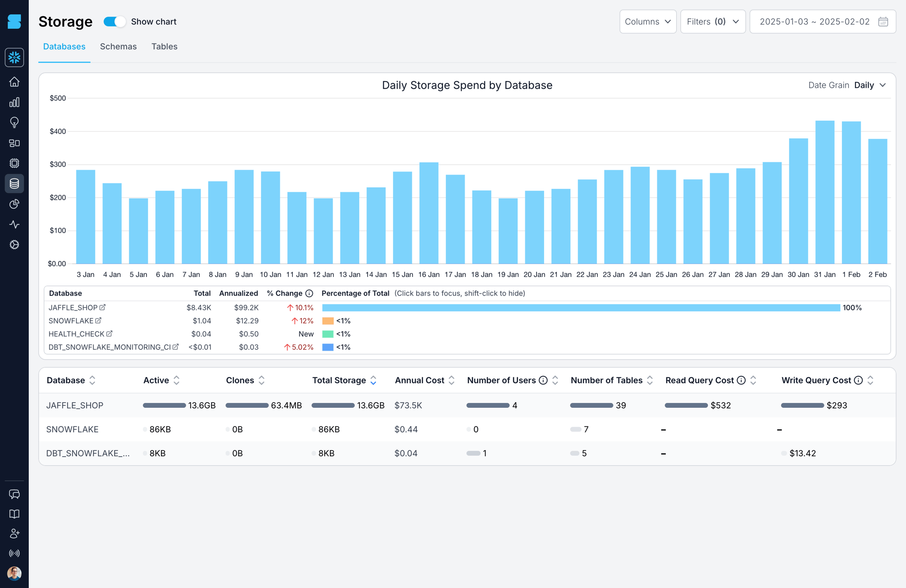Open DBT_SNOWFLAKE_MONITORING_CI external link icon
The width and height of the screenshot is (906, 588).
click(176, 347)
